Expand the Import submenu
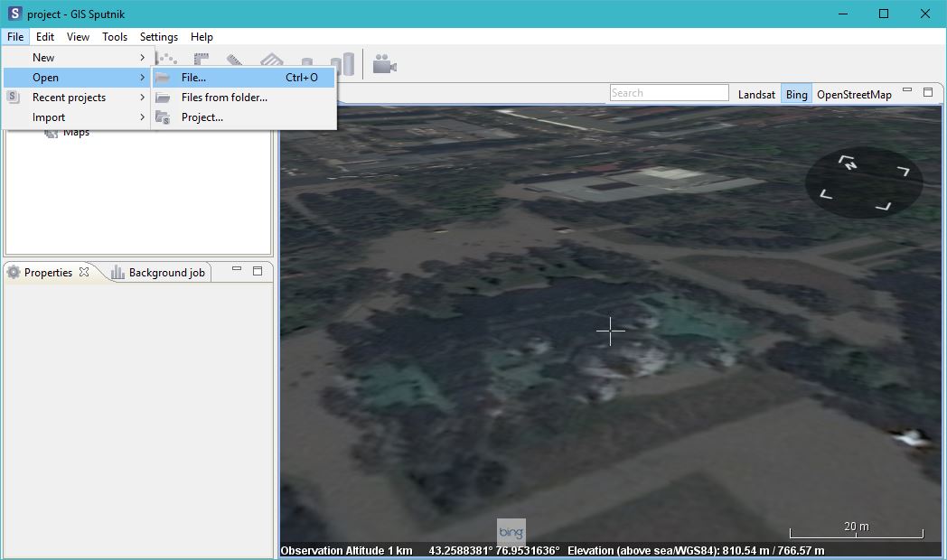The width and height of the screenshot is (947, 560). pyautogui.click(x=78, y=117)
